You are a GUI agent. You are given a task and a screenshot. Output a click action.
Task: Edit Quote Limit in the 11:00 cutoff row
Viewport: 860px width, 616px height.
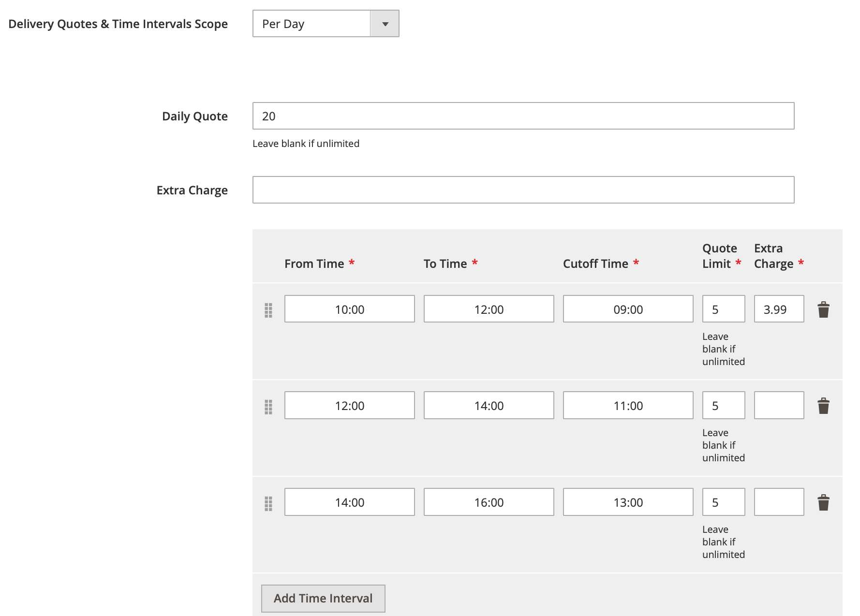[x=724, y=405]
